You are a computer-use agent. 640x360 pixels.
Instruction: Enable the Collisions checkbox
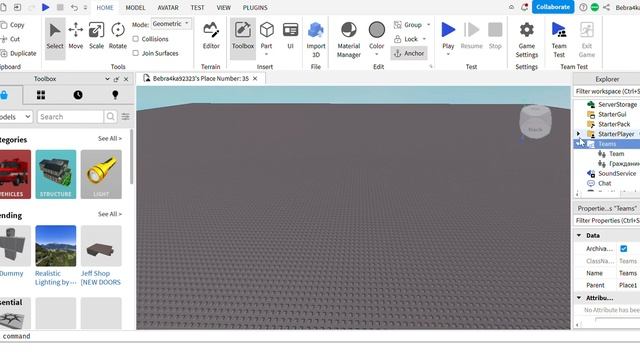point(136,39)
